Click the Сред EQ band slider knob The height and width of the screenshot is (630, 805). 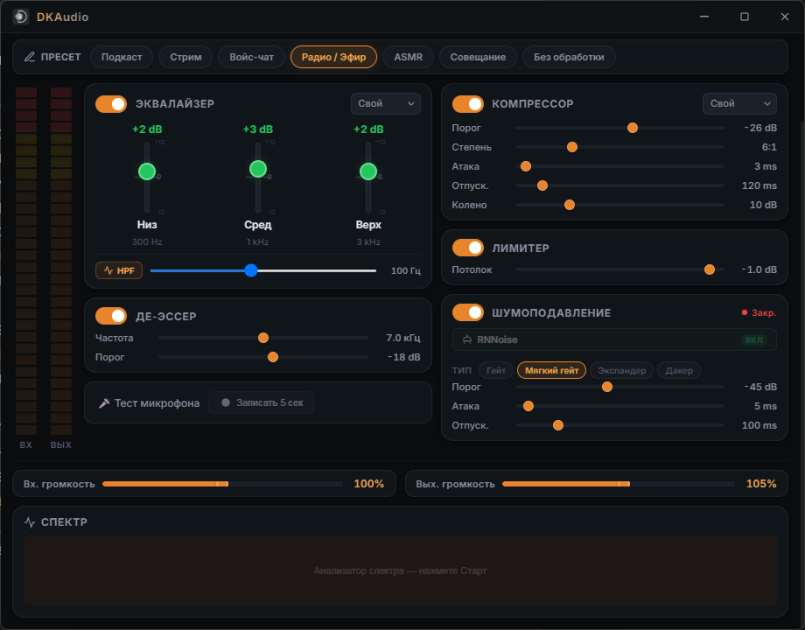258,169
